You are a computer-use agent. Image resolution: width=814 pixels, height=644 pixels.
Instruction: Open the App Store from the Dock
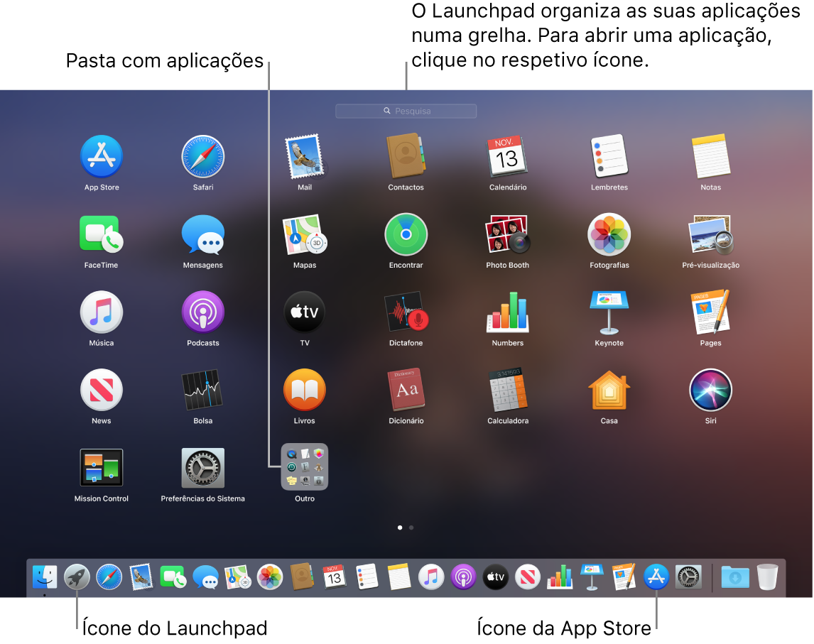[x=655, y=577]
